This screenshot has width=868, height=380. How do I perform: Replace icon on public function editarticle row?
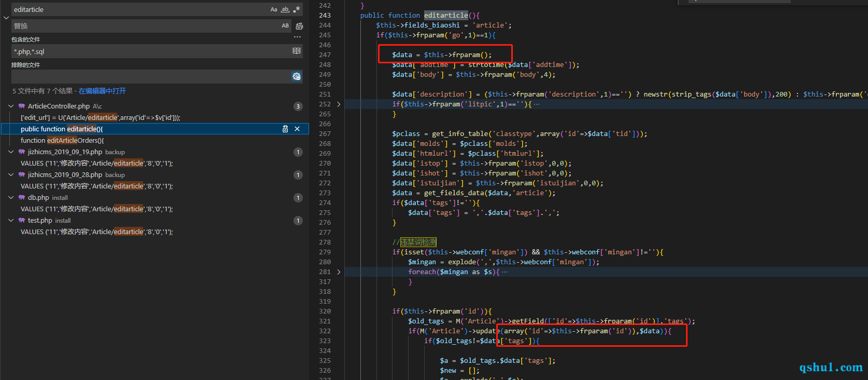(x=285, y=129)
